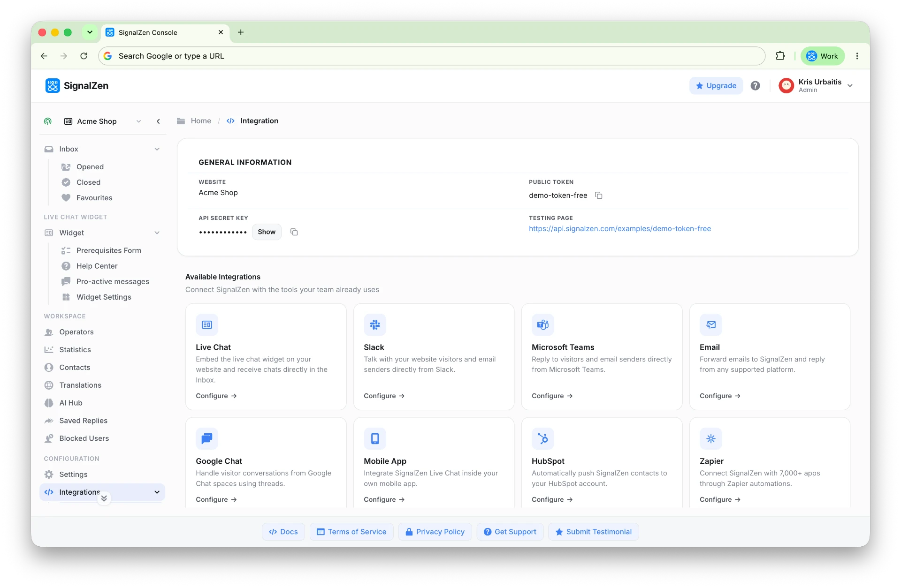Open a new browser tab
The width and height of the screenshot is (901, 588).
[241, 32]
